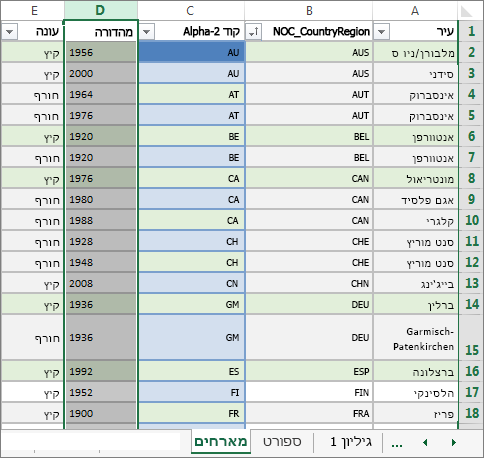Click the cell with year 1964
484x458 pixels.
click(101, 94)
